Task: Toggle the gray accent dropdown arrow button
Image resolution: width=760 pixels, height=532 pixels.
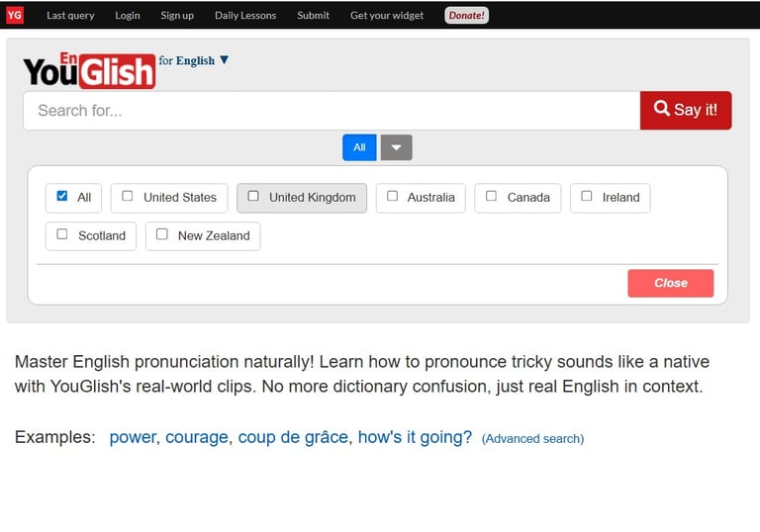Action: tap(396, 147)
